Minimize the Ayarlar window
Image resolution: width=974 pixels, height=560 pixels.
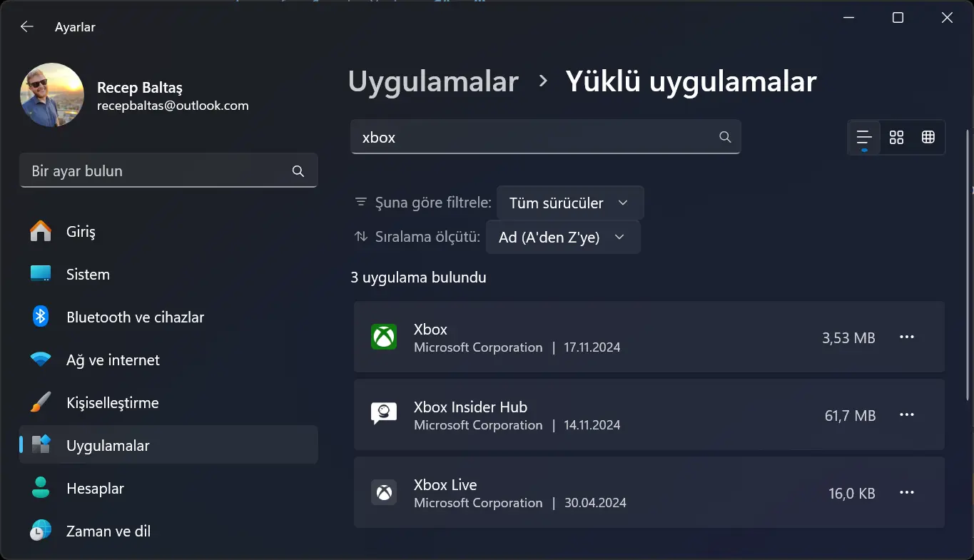tap(848, 19)
